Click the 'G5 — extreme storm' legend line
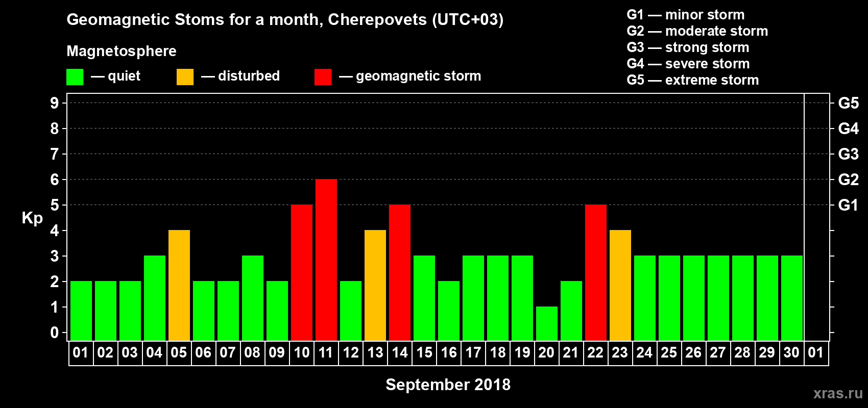The height and width of the screenshot is (408, 868). tap(693, 80)
